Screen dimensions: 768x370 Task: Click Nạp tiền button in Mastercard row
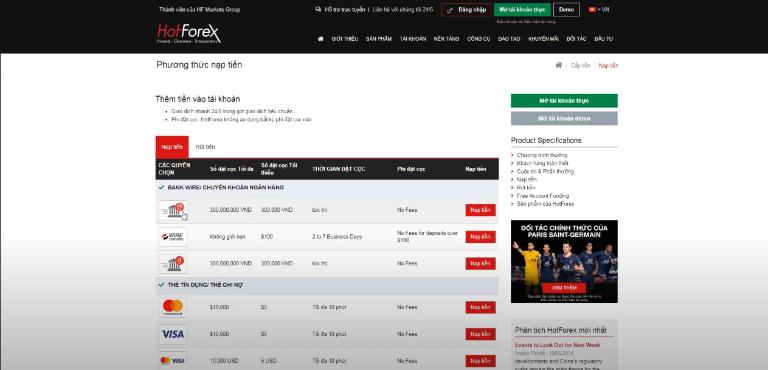pyautogui.click(x=480, y=307)
